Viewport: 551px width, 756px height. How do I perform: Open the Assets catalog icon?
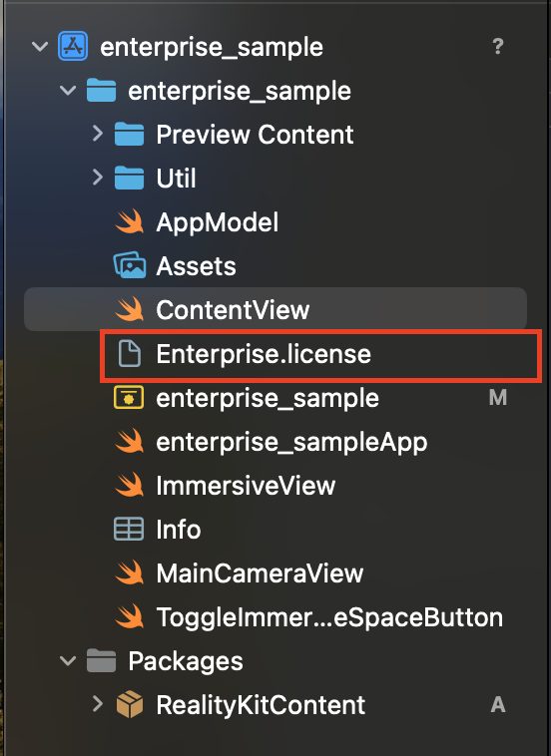pos(130,265)
